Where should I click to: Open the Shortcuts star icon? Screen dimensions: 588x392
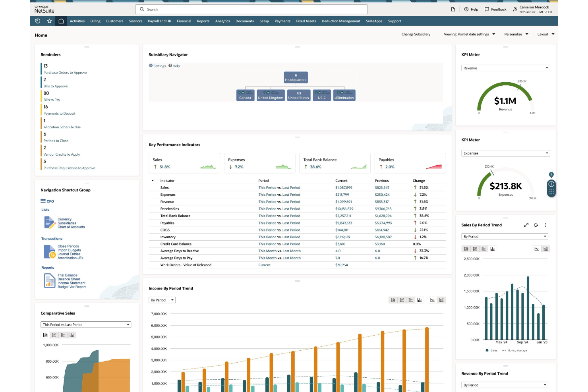[49, 21]
